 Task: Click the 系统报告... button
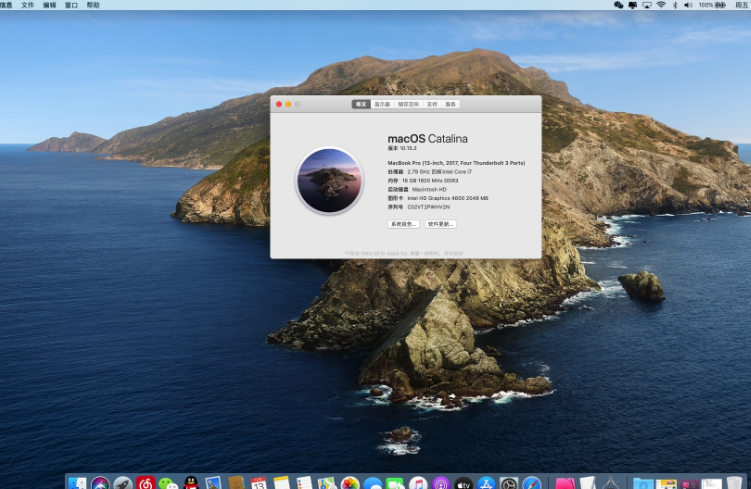(404, 224)
